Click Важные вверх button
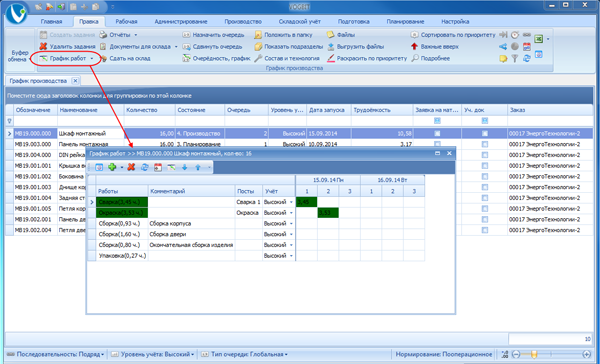 [x=434, y=47]
